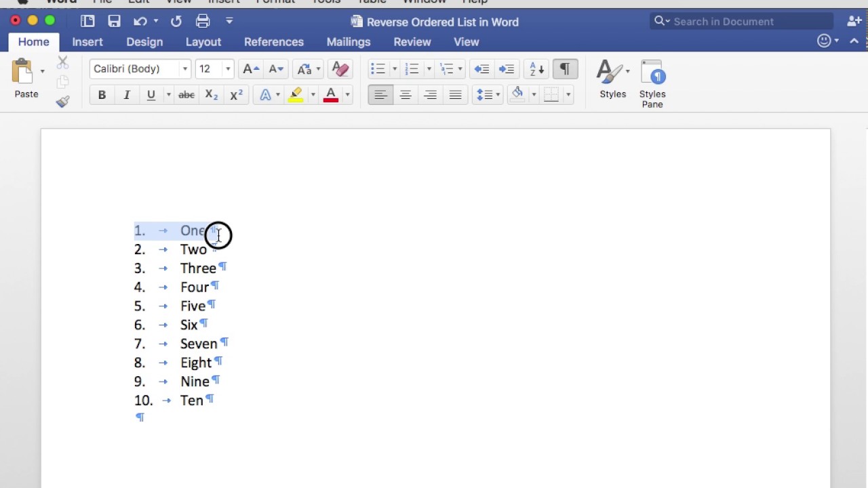
Task: Click the Copy icon
Action: tap(62, 82)
